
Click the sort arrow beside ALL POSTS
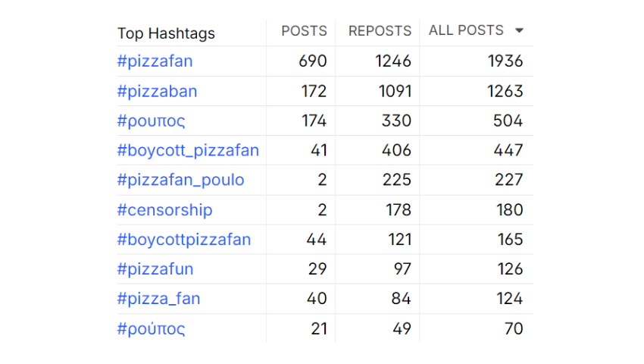(x=519, y=31)
